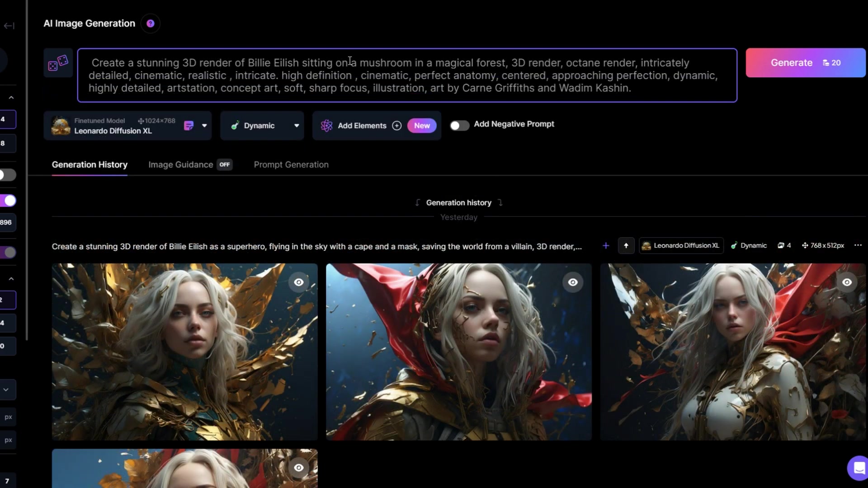Open the Dynamic style dropdown

point(296,126)
